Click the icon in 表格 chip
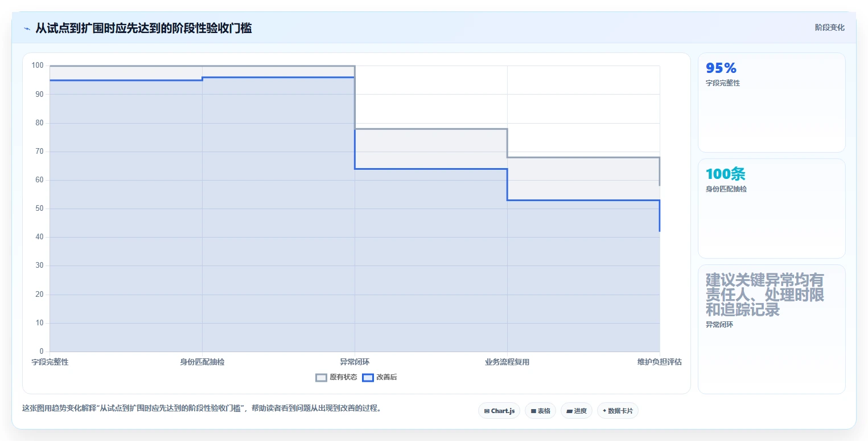This screenshot has width=868, height=441. [533, 411]
